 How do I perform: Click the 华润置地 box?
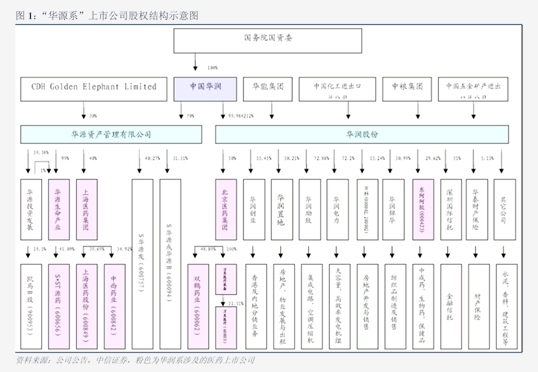[x=282, y=209]
